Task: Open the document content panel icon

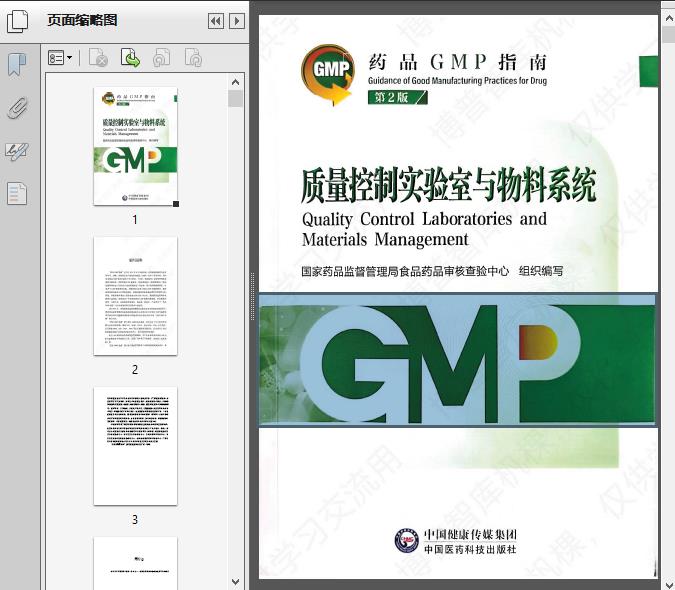Action: pyautogui.click(x=17, y=194)
